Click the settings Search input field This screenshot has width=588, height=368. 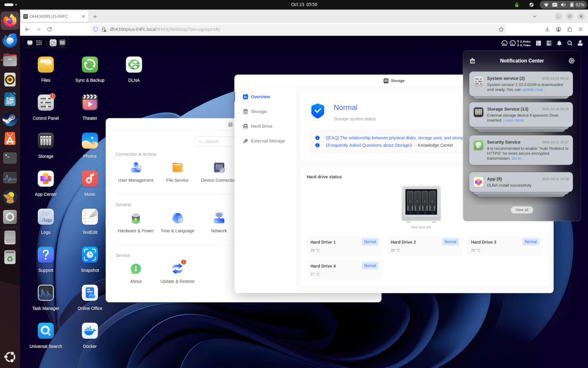[x=217, y=142]
